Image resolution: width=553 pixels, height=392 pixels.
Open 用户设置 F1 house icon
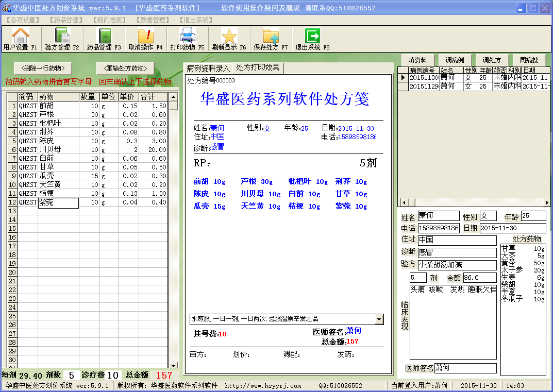tap(21, 35)
